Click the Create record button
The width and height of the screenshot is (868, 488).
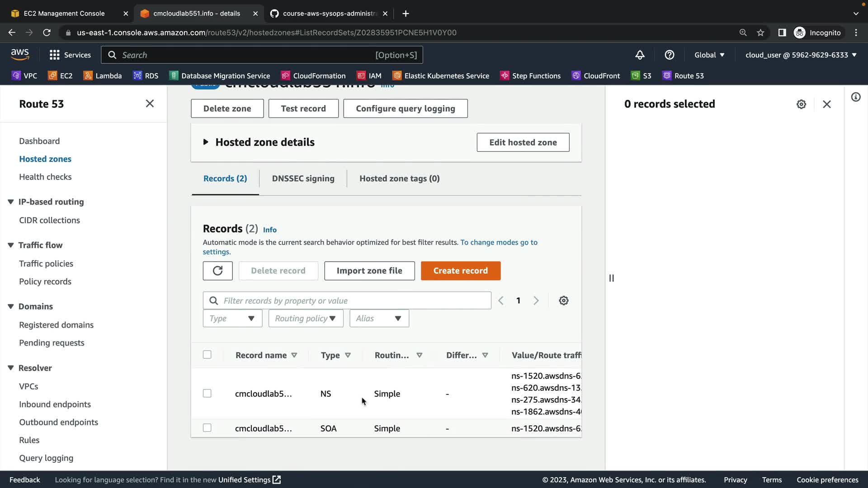[460, 271]
